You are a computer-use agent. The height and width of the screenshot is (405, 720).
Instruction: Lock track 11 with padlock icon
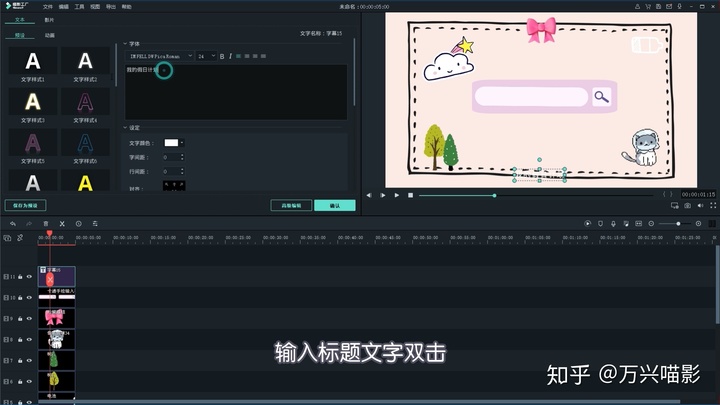[20, 277]
